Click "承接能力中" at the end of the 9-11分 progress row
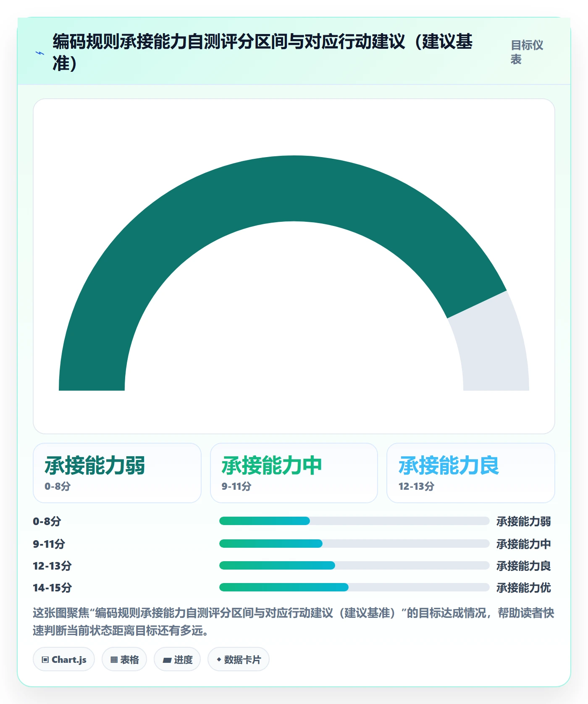This screenshot has width=588, height=704. click(524, 544)
